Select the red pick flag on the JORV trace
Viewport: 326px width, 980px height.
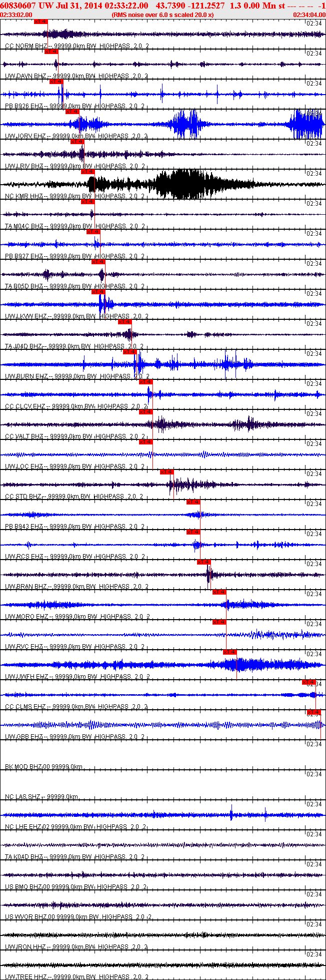72,112
